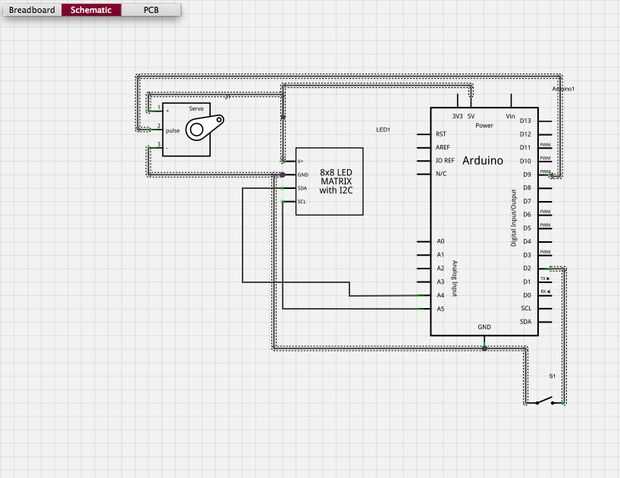Click the servo pulse pin label
This screenshot has width=620, height=478.
(173, 130)
